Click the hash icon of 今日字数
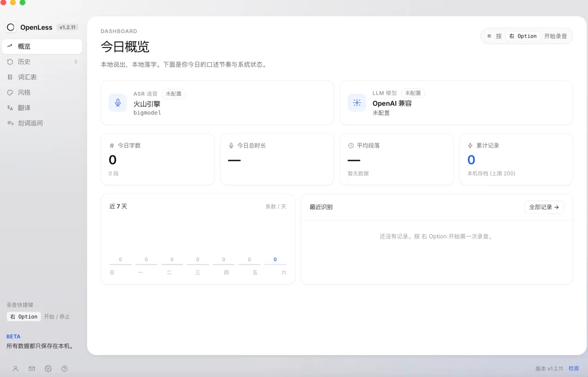This screenshot has height=377, width=588. click(112, 145)
